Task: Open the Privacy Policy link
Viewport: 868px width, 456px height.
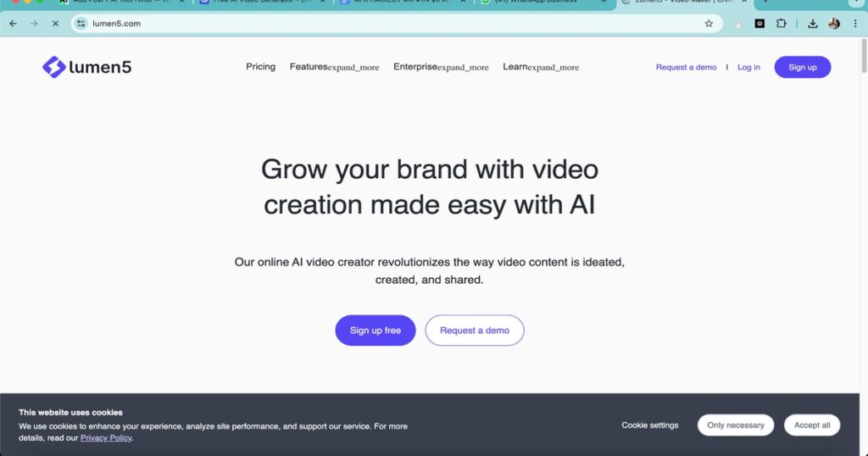Action: coord(106,437)
